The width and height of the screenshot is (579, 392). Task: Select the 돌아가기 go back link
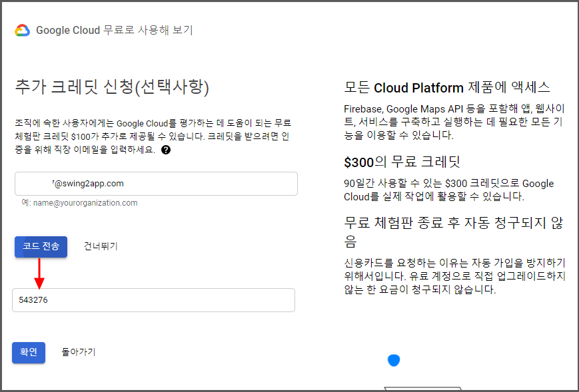79,352
